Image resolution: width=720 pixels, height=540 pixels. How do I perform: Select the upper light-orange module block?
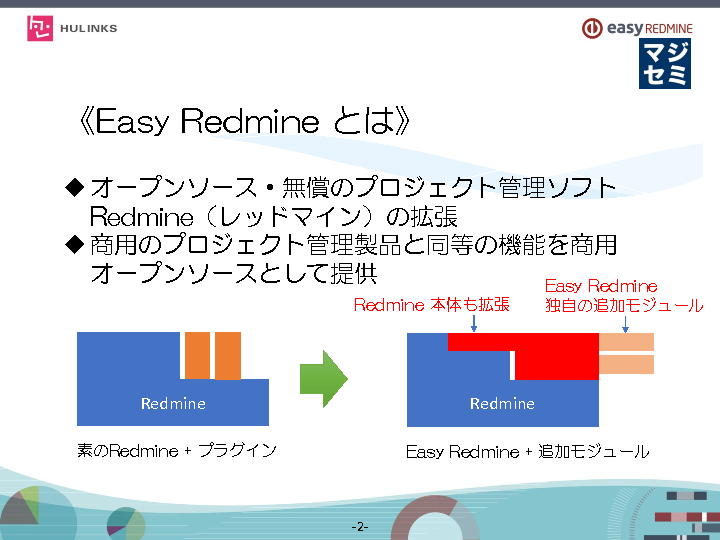pyautogui.click(x=626, y=342)
